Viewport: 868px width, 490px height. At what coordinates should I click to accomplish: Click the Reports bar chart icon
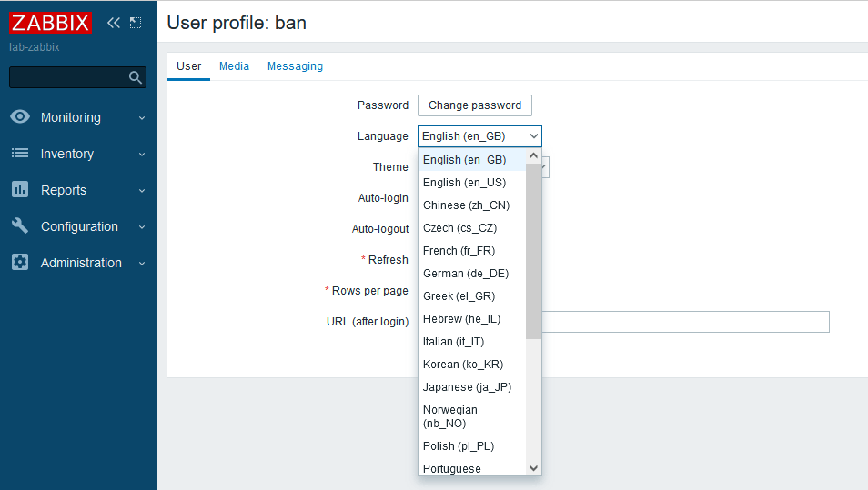point(20,190)
